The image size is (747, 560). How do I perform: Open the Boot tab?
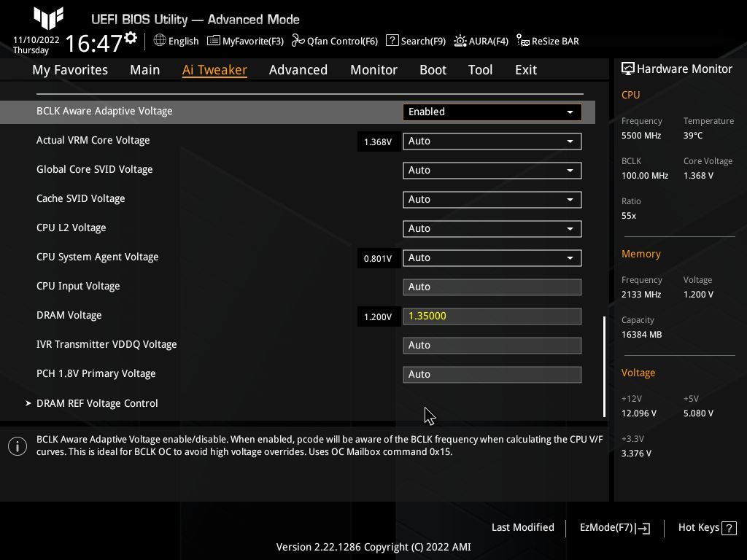pyautogui.click(x=433, y=70)
